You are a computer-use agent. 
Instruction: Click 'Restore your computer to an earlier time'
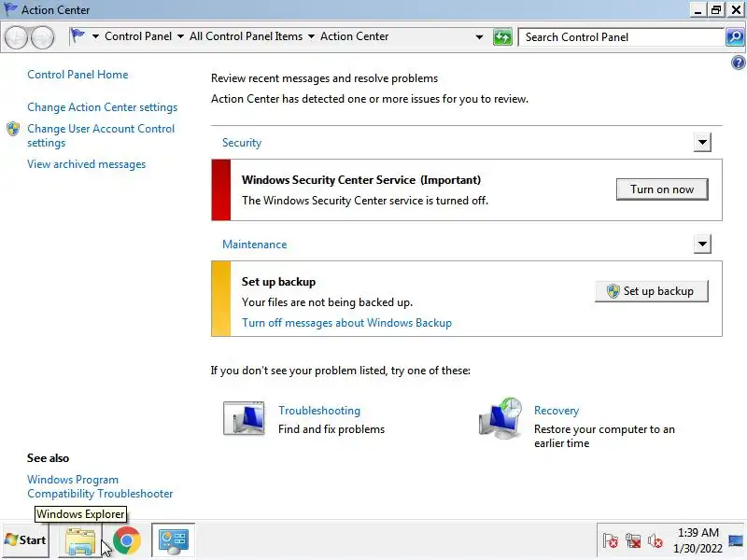click(x=604, y=436)
